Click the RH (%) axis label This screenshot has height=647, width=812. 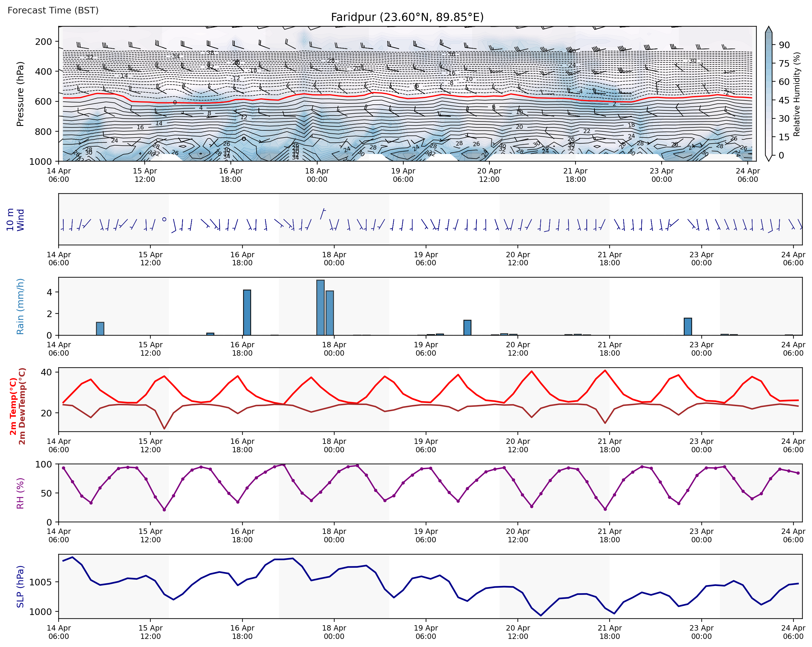(20, 493)
